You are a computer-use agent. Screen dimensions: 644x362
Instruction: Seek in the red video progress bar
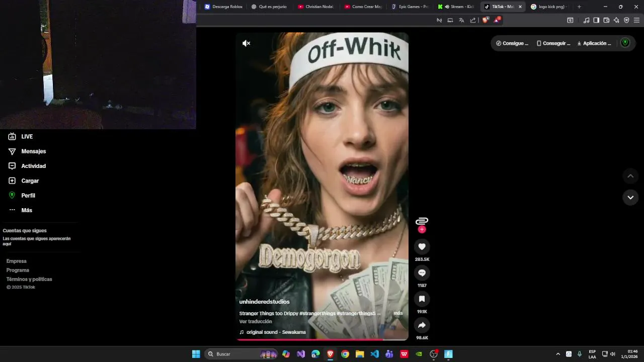point(322,340)
